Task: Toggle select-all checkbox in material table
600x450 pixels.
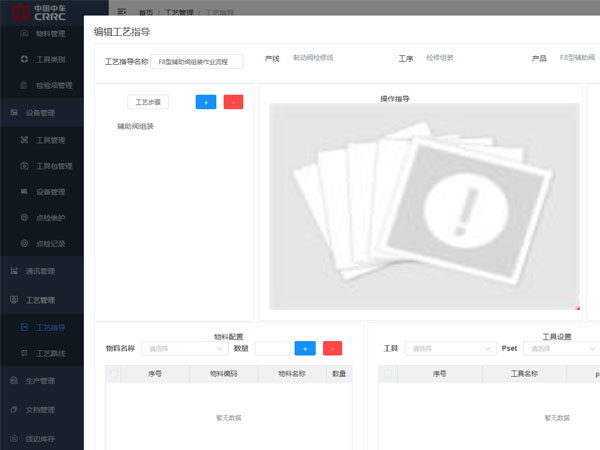Action: click(x=114, y=374)
